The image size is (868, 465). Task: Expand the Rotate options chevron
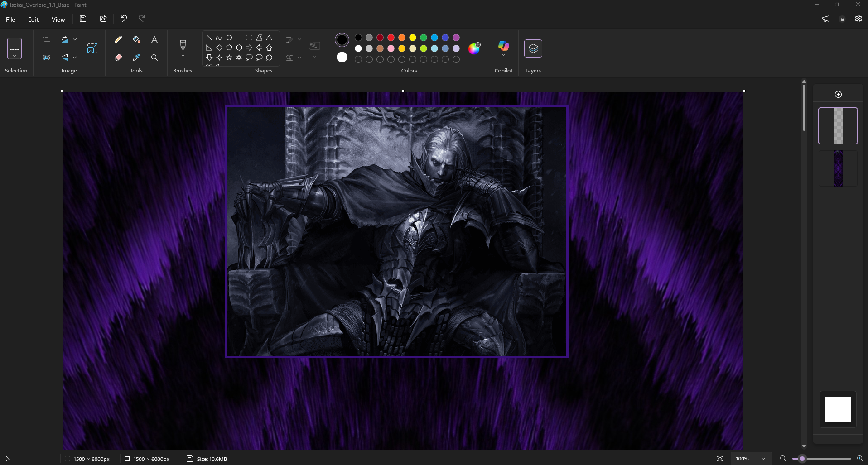[x=75, y=39]
